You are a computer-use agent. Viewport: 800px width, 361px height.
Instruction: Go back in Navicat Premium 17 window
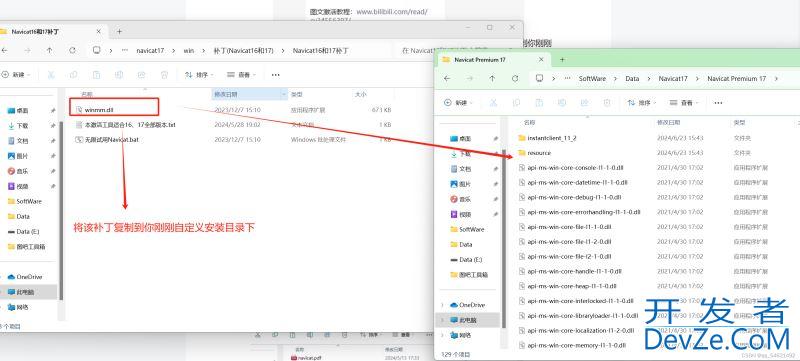click(x=447, y=79)
